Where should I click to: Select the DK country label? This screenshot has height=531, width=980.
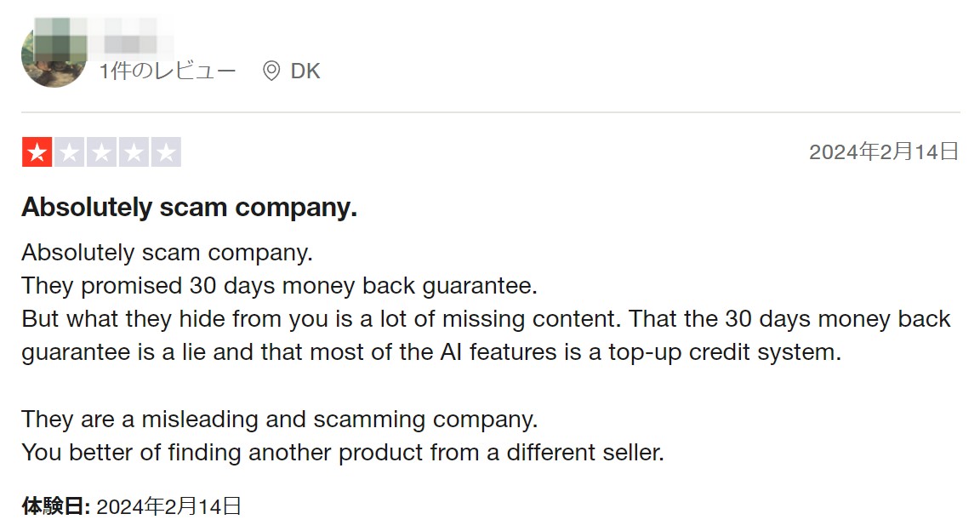(x=305, y=71)
